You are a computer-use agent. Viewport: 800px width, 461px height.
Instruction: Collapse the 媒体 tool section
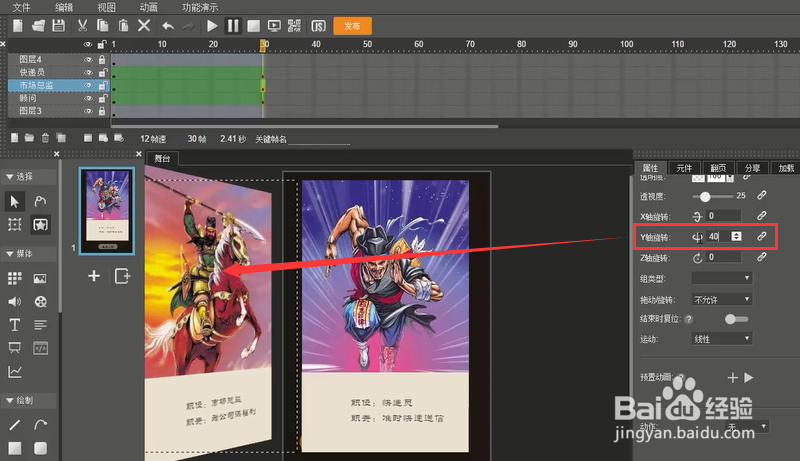pos(29,253)
